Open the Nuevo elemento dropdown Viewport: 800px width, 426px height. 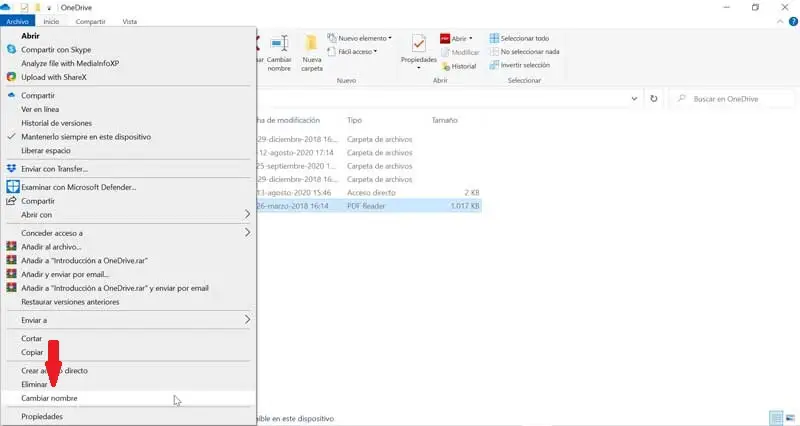pyautogui.click(x=360, y=38)
